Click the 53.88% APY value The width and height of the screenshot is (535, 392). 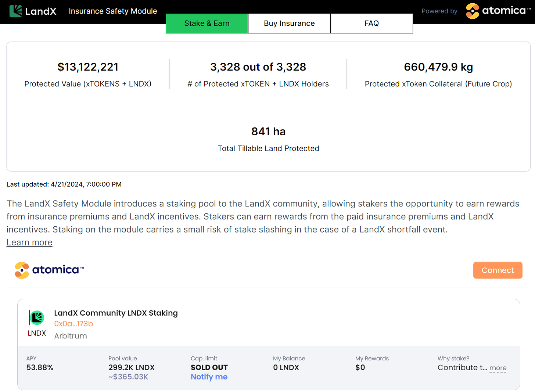click(40, 367)
